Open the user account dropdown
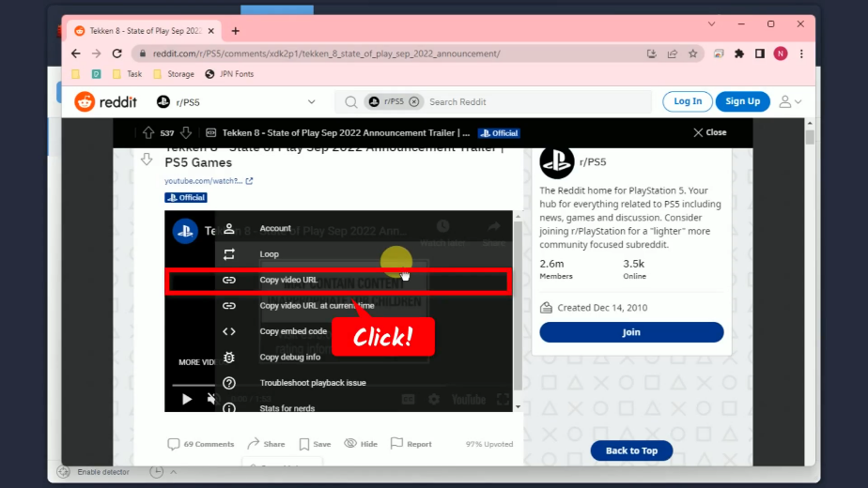This screenshot has height=488, width=868. pos(790,101)
